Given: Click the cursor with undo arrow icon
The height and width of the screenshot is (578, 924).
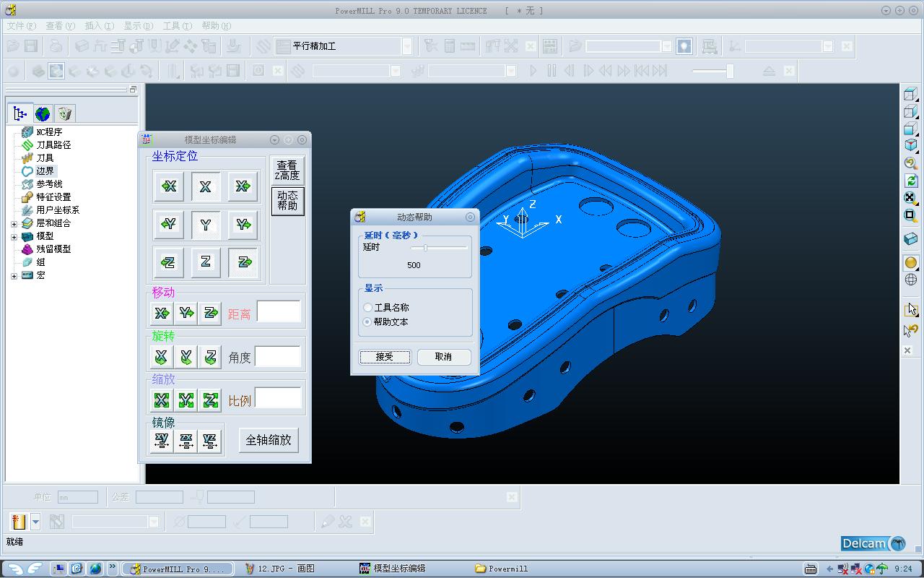Looking at the screenshot, I should pos(911,330).
